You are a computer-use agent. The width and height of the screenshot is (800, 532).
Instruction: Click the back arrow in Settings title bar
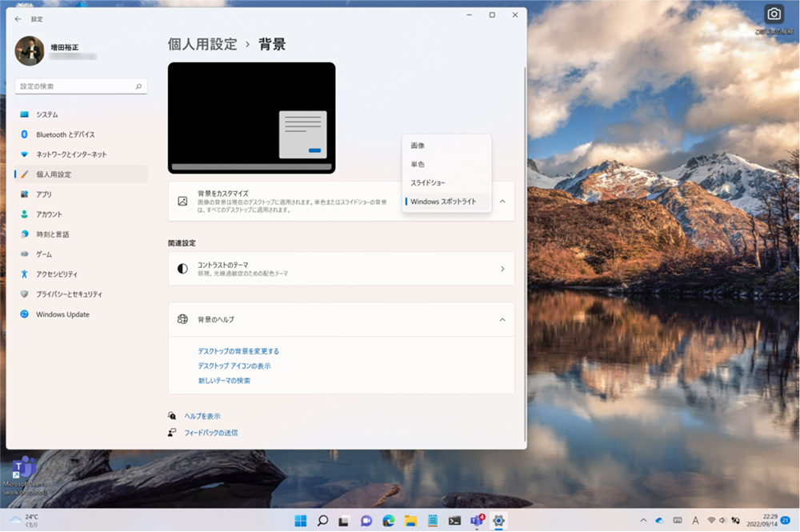click(18, 18)
